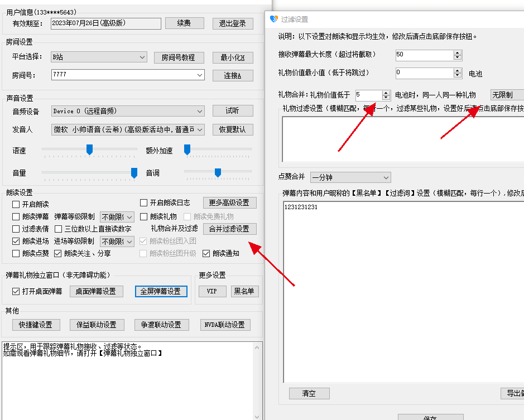The width and height of the screenshot is (524, 420).
Task: Open the 点赞合并 一分钟 dropdown
Action: pyautogui.click(x=350, y=177)
